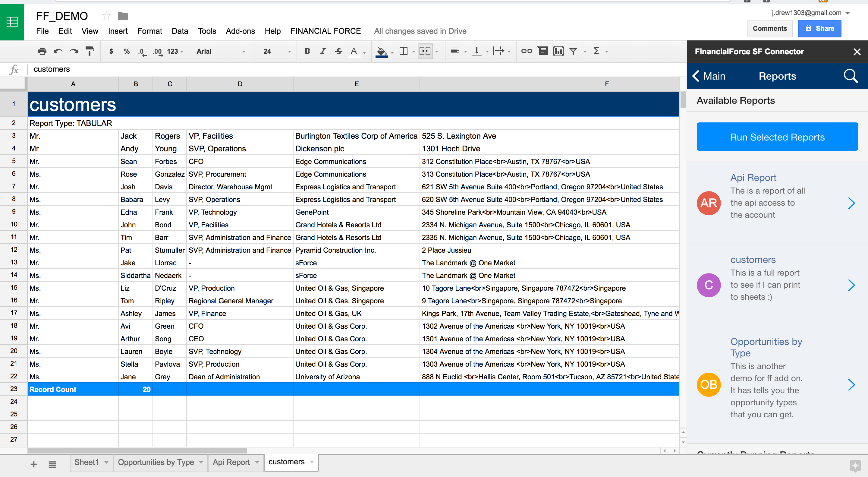Toggle strikethrough formatting

point(339,51)
